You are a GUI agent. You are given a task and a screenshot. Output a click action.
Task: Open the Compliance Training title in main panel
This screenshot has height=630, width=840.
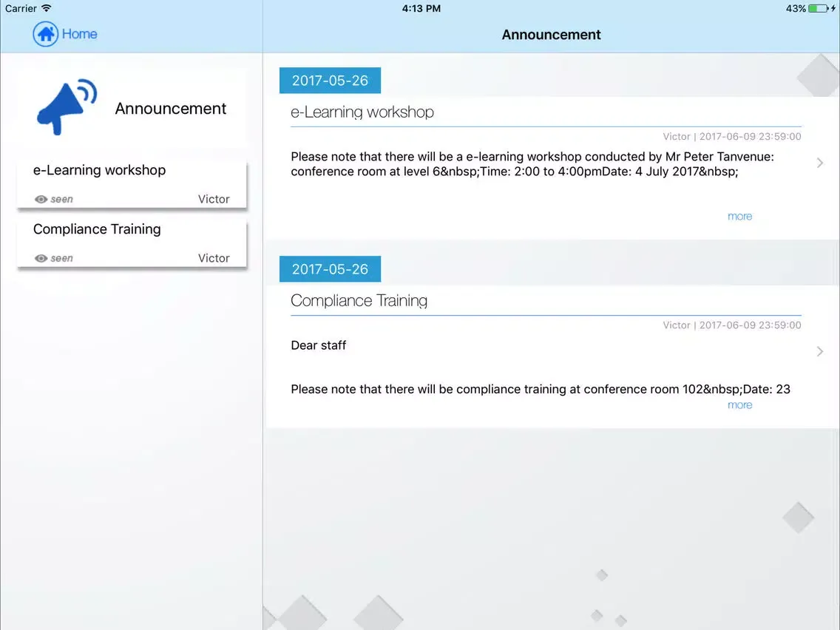tap(359, 301)
